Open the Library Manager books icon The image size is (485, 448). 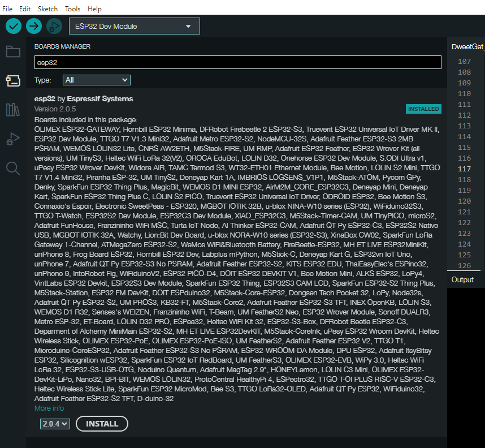pos(13,110)
